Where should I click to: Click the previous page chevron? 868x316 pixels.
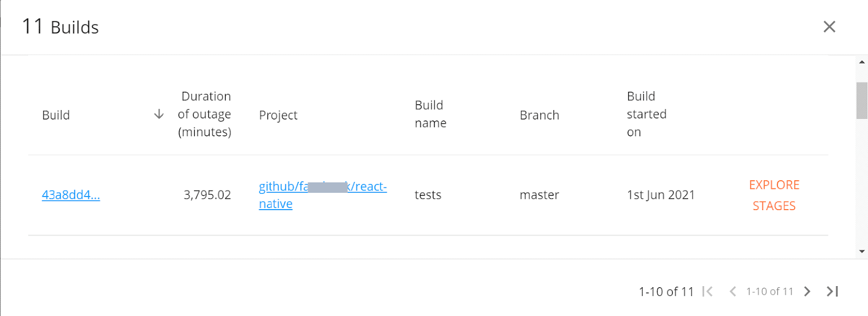coord(733,292)
